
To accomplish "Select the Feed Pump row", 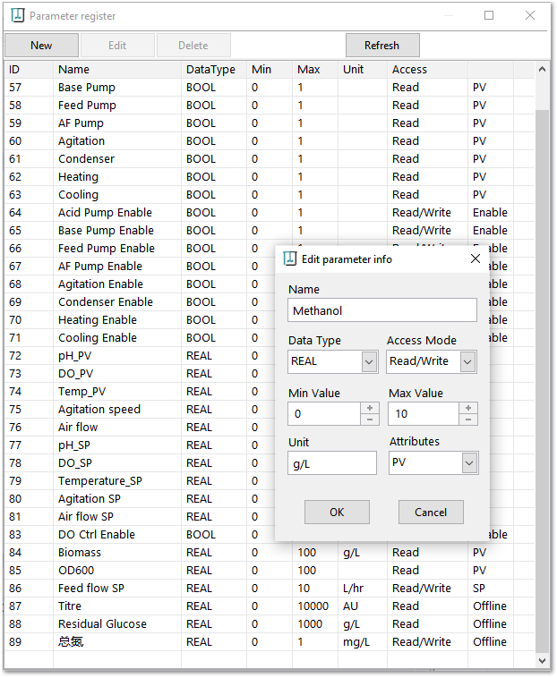I will (x=270, y=105).
